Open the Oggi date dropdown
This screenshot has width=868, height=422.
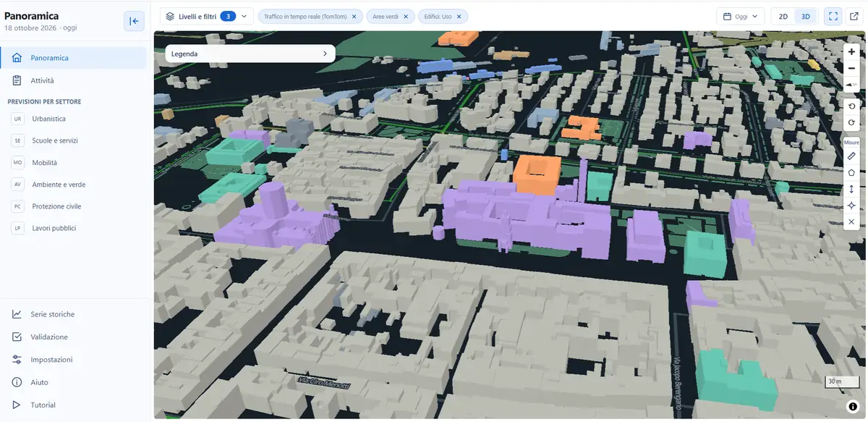[741, 16]
